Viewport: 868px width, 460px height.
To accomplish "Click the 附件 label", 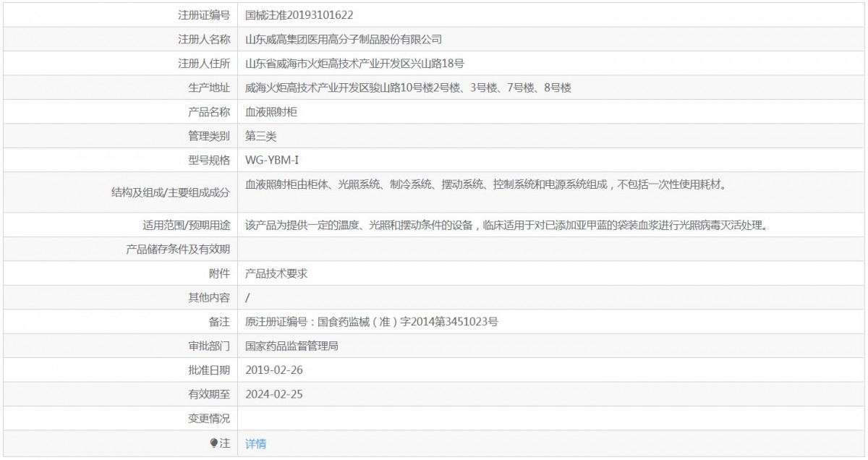I will (x=220, y=273).
